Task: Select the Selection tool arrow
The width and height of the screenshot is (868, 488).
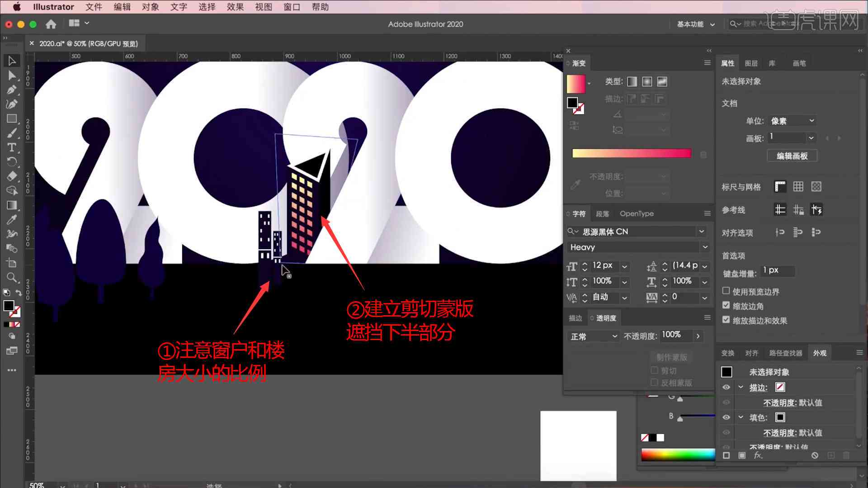Action: tap(12, 61)
